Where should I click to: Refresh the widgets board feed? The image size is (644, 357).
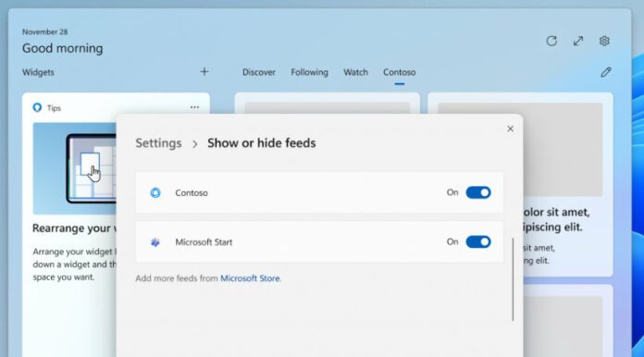551,41
